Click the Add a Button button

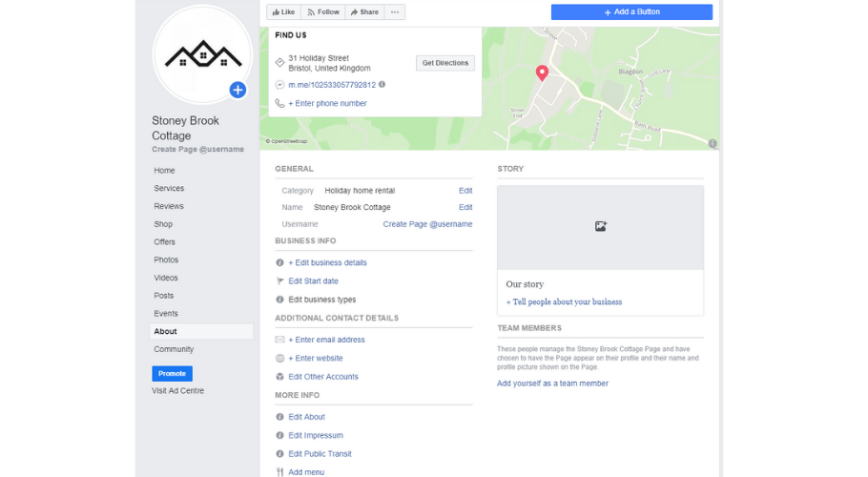tap(631, 11)
